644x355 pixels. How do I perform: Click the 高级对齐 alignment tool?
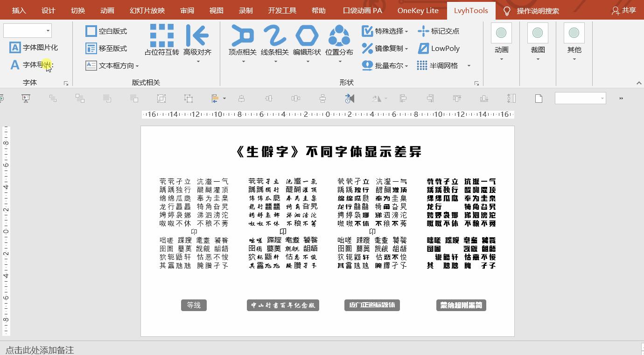pos(198,40)
